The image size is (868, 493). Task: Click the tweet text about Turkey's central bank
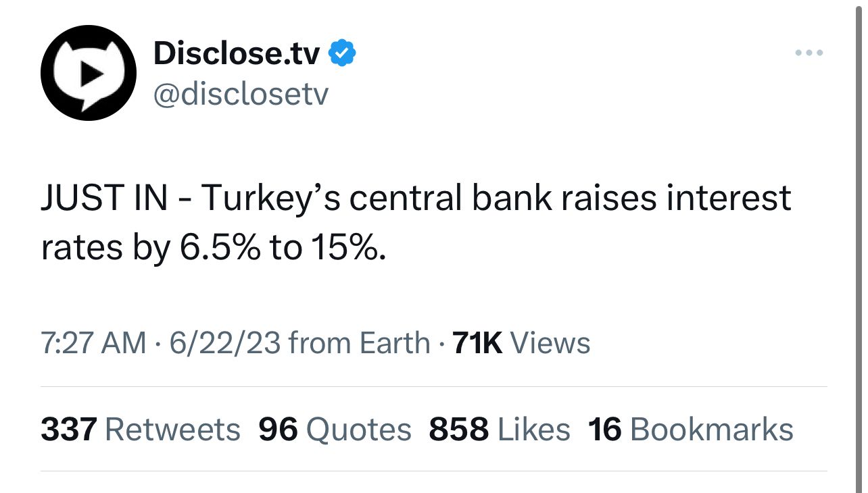[x=416, y=224]
